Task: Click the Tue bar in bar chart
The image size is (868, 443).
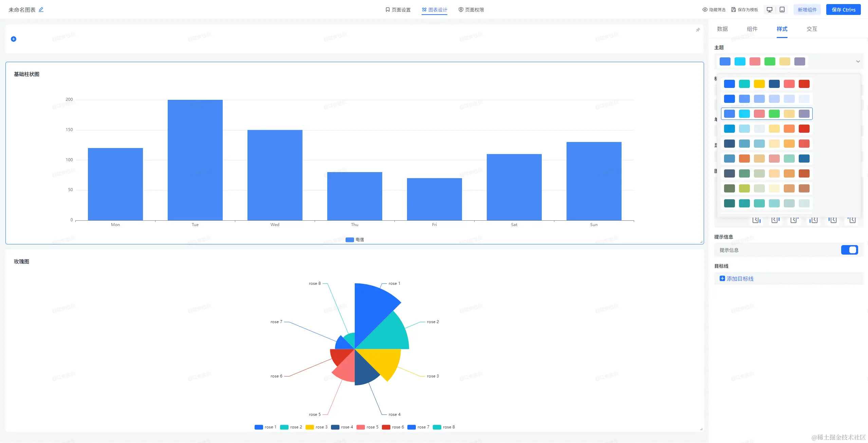Action: 195,160
